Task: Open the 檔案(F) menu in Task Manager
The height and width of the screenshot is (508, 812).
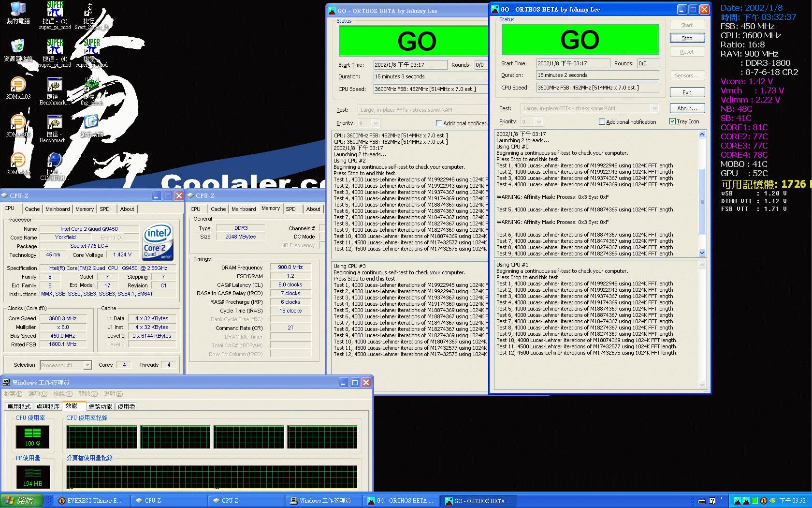Action: pyautogui.click(x=13, y=394)
